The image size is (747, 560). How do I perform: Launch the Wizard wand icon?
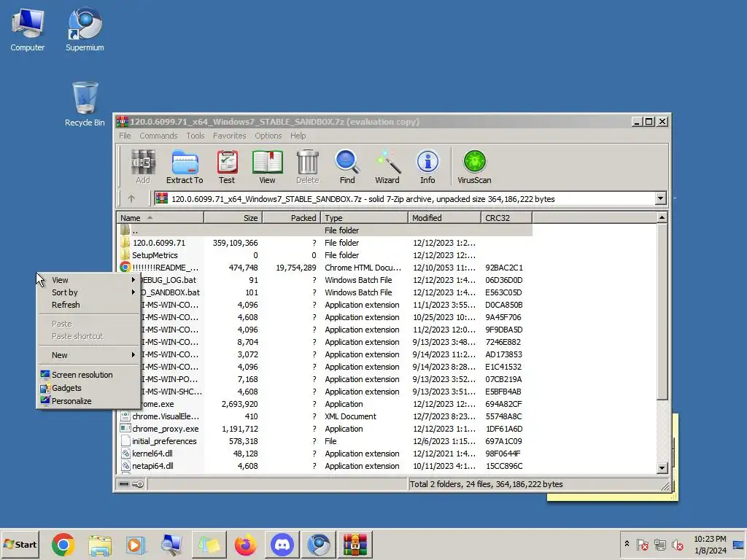(387, 167)
